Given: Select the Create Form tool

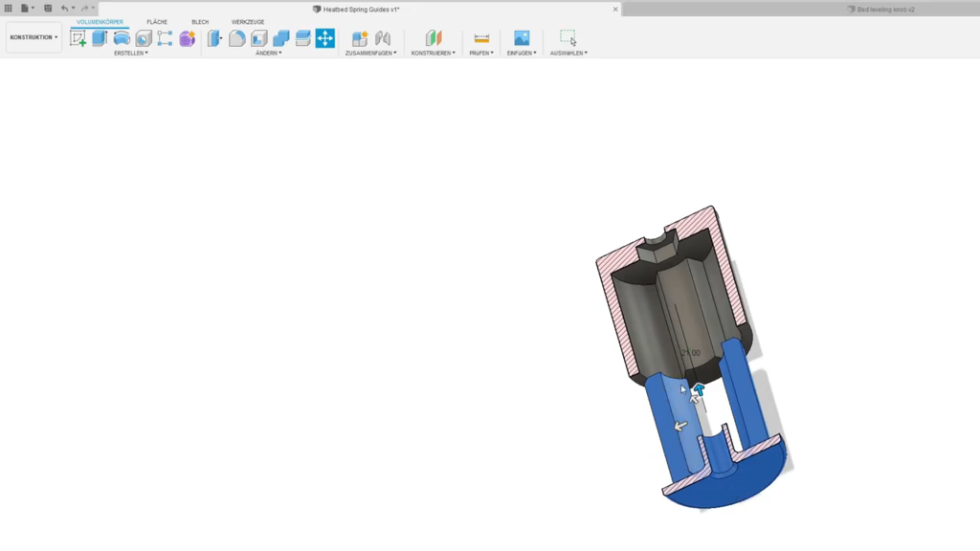Looking at the screenshot, I should pyautogui.click(x=187, y=38).
